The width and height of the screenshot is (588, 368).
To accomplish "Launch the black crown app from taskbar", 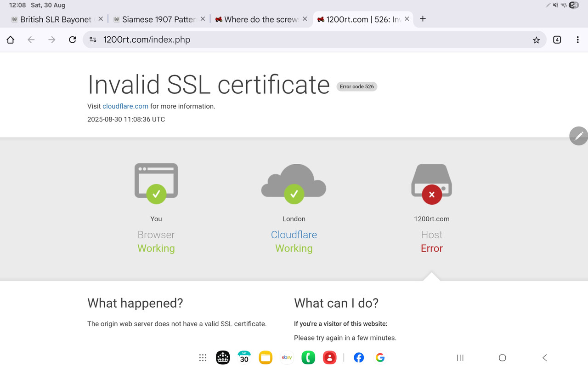I will (223, 357).
